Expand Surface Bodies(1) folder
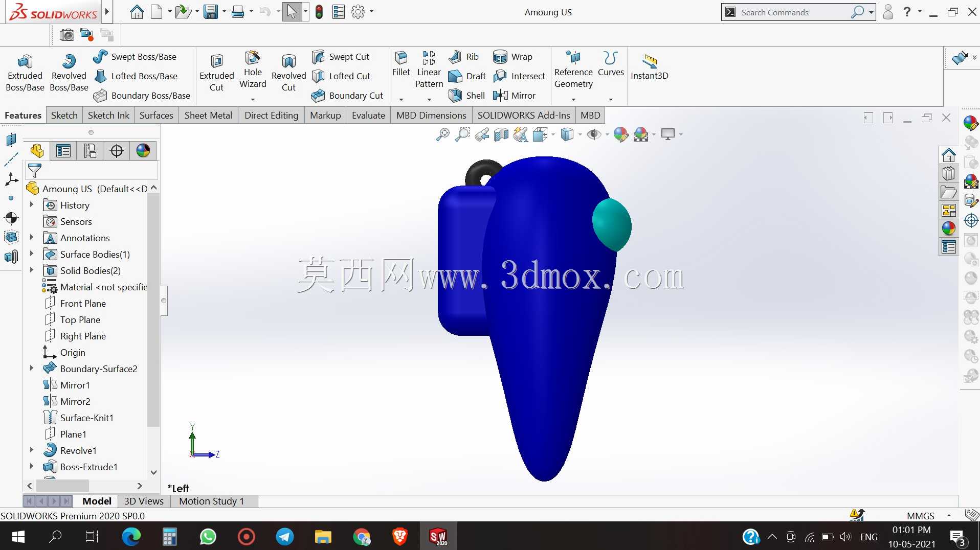Screen dimensions: 980x550 [x=31, y=254]
